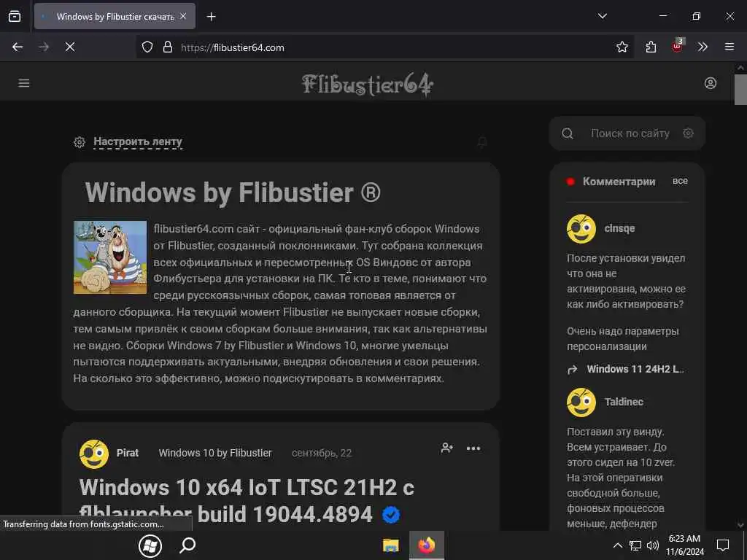Open a new browser tab
Screen dimensions: 747x560
[x=211, y=17]
